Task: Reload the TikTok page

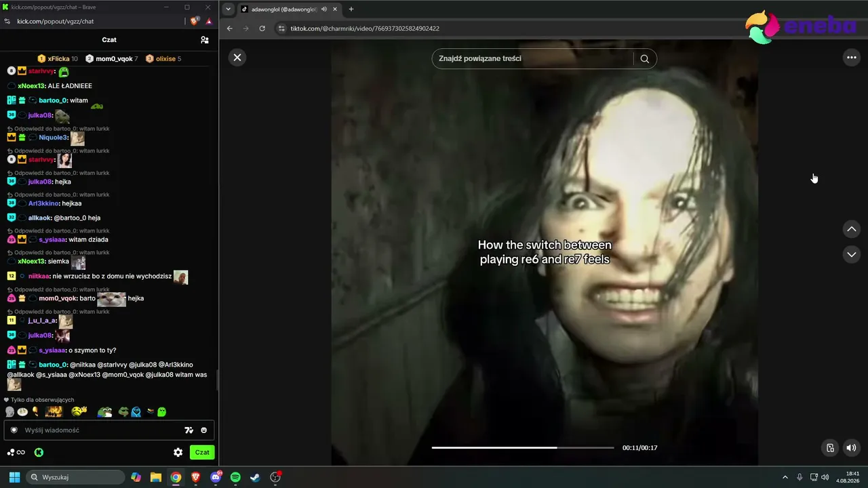Action: point(262,28)
